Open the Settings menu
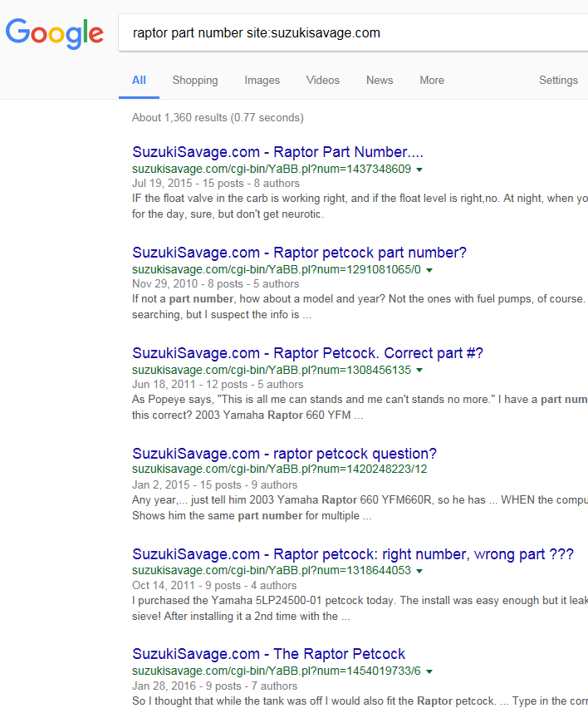Viewport: 588px width, 708px height. click(x=557, y=81)
